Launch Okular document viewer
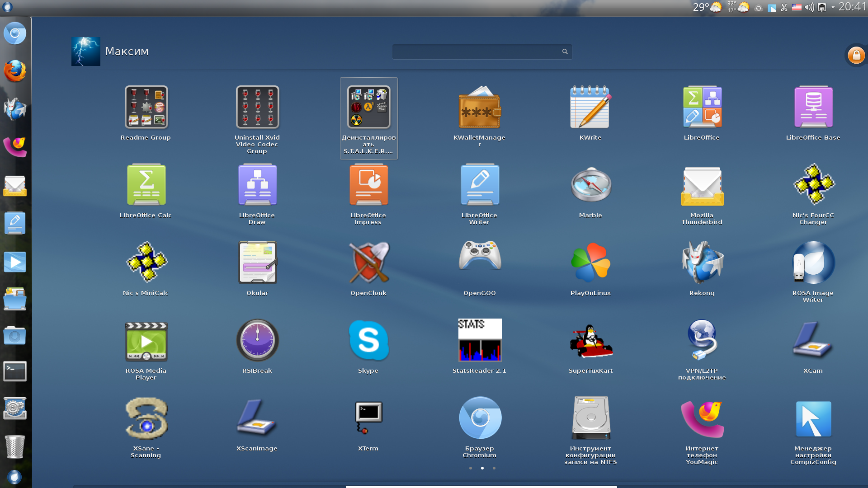Screen dimensions: 868x488 point(257,263)
